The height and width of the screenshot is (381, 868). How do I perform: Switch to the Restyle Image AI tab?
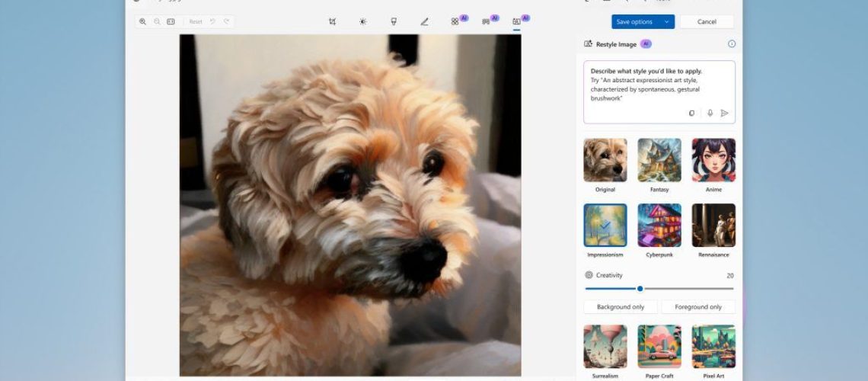516,21
